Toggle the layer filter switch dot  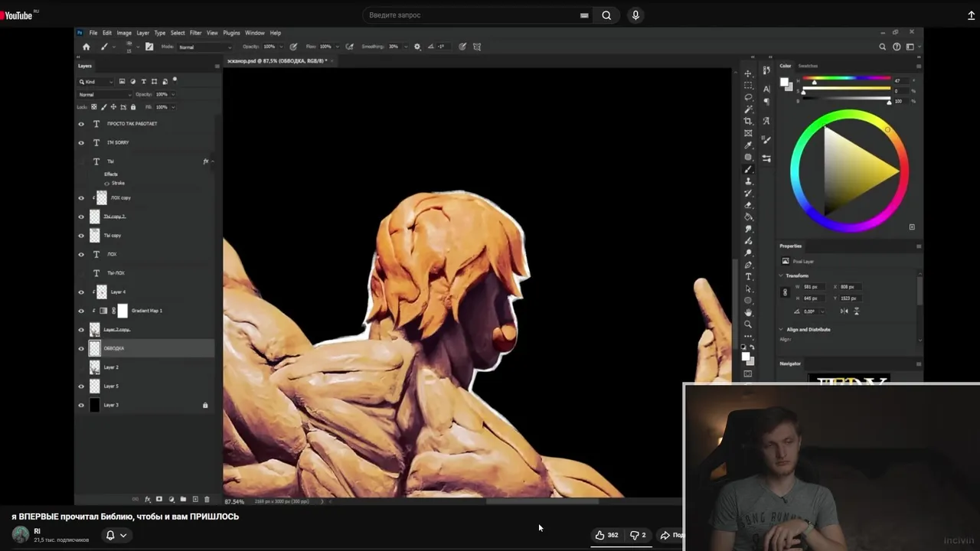175,80
